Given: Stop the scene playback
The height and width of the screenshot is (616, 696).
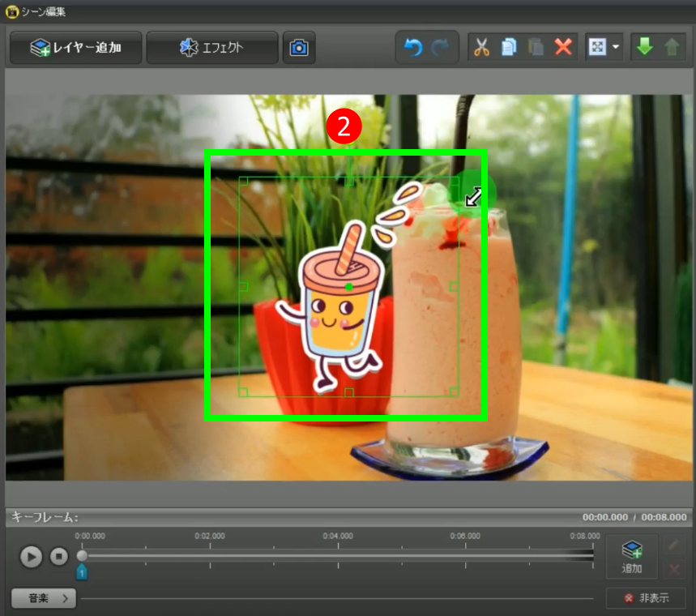Looking at the screenshot, I should [x=58, y=557].
